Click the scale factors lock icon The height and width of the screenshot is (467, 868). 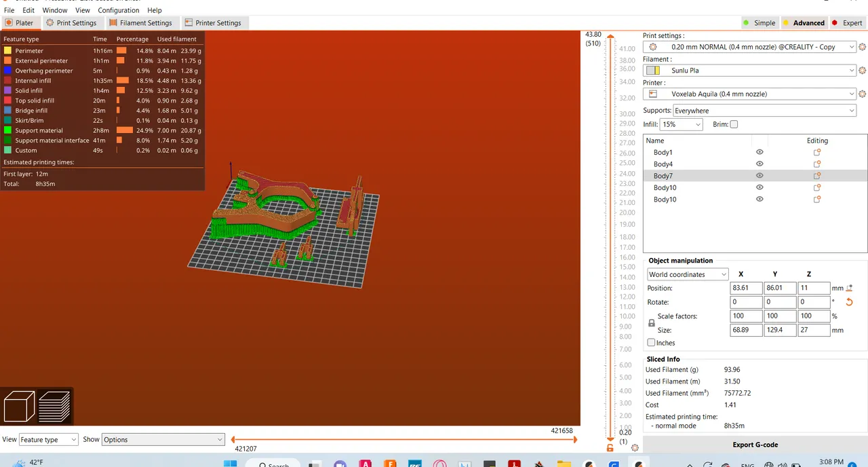[652, 323]
